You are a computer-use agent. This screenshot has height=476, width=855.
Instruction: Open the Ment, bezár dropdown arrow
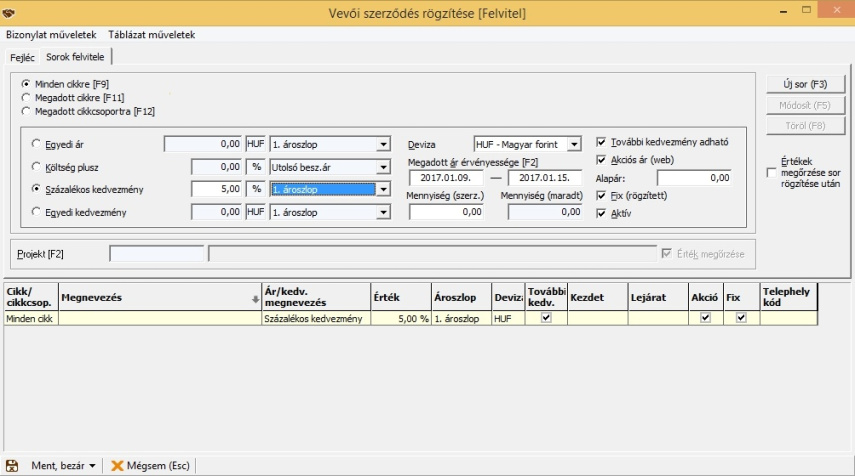point(93,465)
